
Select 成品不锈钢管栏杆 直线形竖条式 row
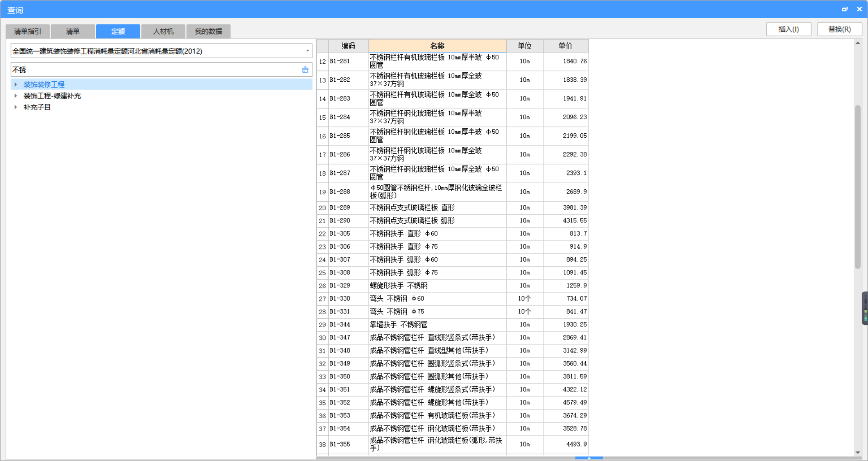tap(453, 338)
